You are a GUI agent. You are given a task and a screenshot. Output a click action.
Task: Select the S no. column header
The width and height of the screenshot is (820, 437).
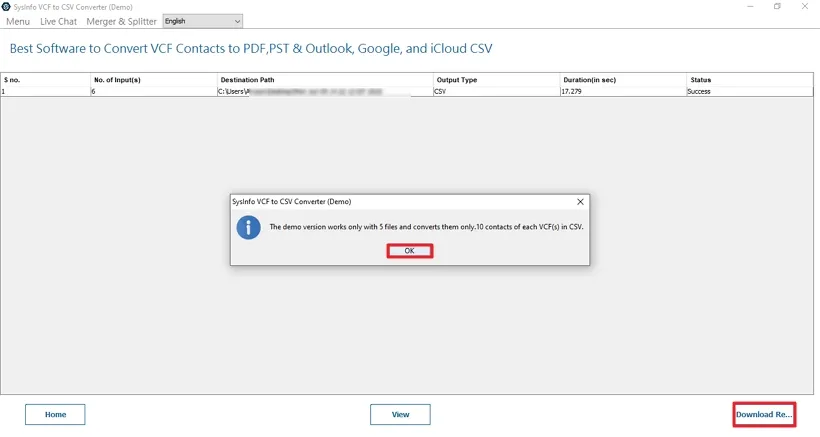(x=45, y=80)
